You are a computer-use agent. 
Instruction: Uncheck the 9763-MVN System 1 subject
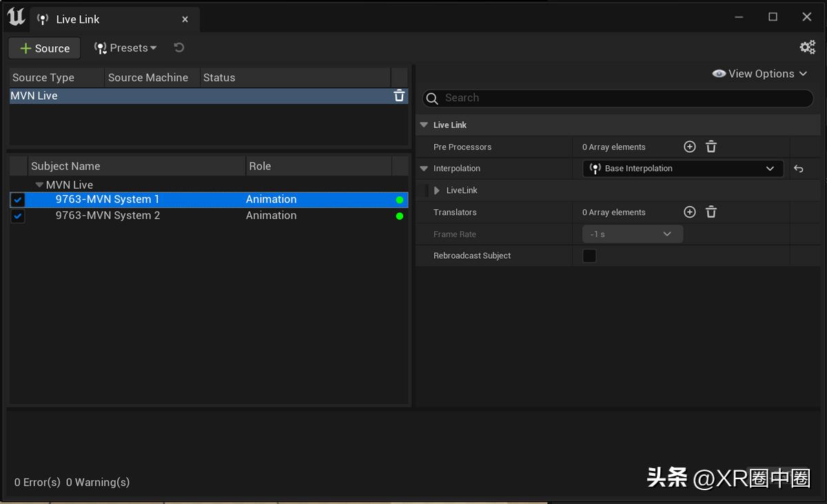18,200
